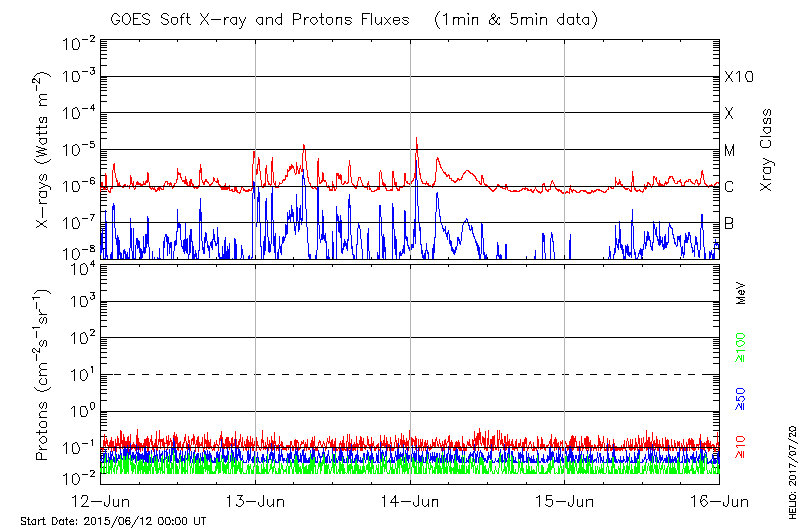Click the 'Xray Class' right axis title
The height and width of the screenshot is (530, 800).
point(767,150)
